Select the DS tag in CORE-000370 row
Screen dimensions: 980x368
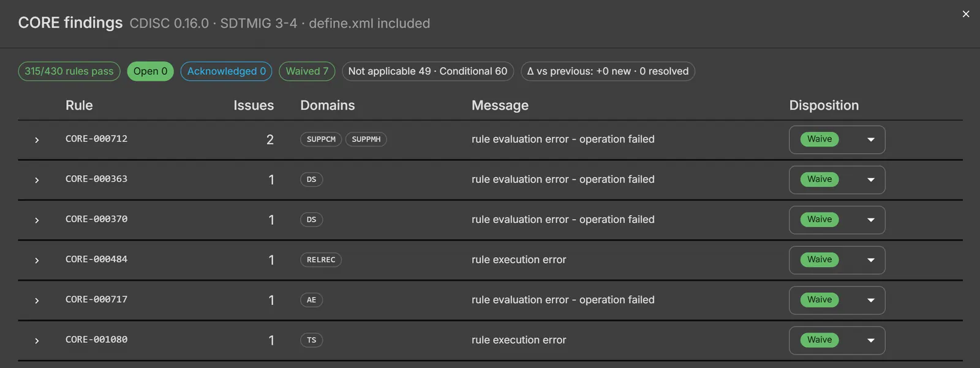[311, 220]
